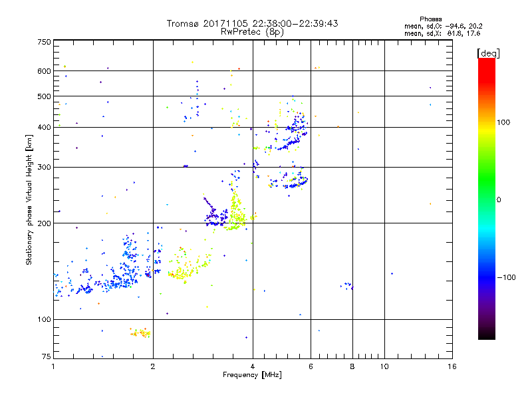This screenshot has width=532, height=399.
Task: Click the x-axis tick label '6'
Action: pyautogui.click(x=311, y=366)
